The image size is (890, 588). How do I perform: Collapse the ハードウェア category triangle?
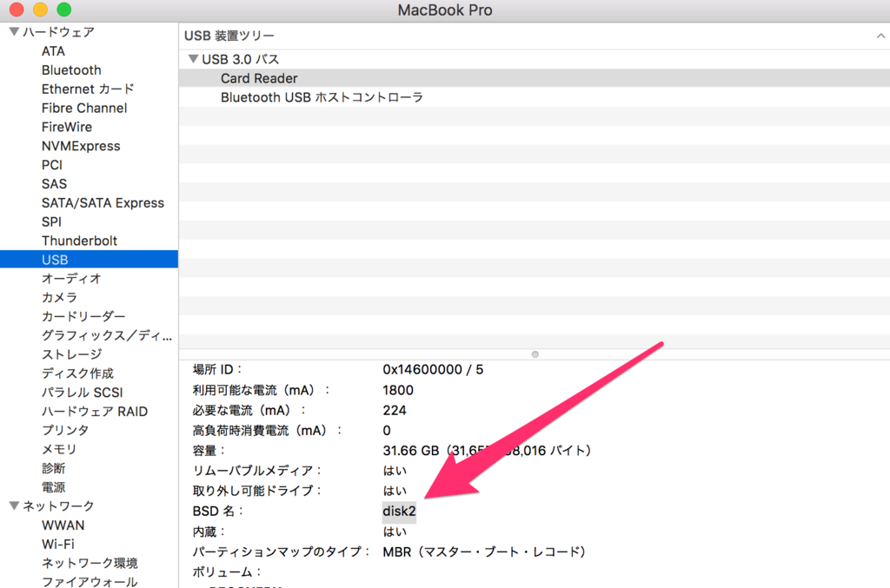tap(14, 32)
